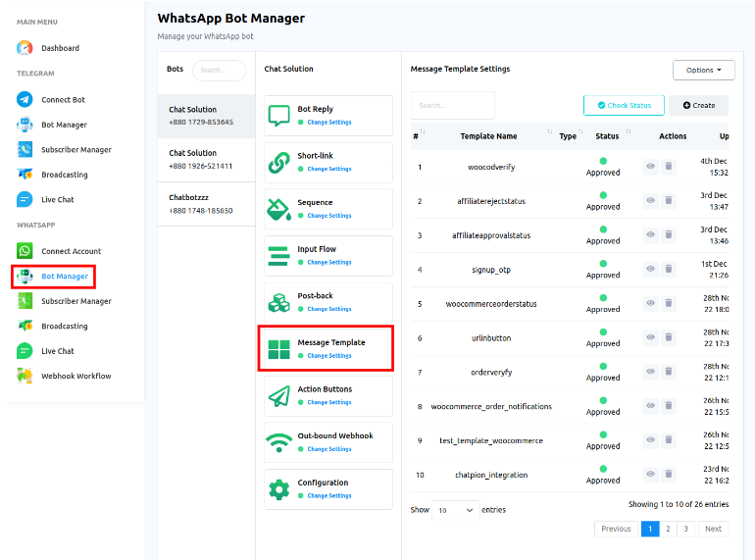This screenshot has width=755, height=560.
Task: Select Chat Solution bot +880 1729-853645
Action: [206, 116]
